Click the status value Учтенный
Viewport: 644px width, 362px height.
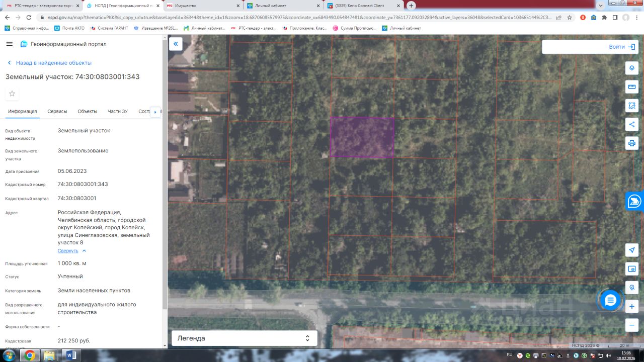coord(70,277)
